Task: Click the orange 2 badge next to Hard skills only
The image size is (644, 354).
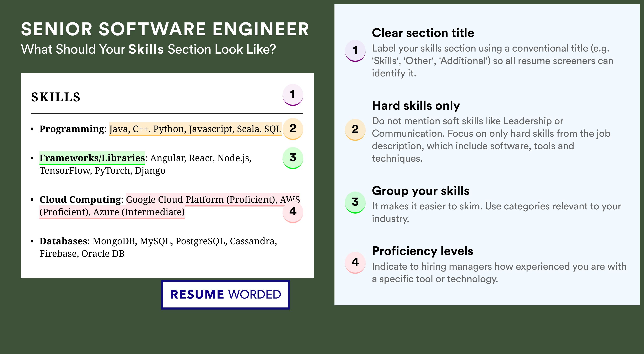Action: pyautogui.click(x=355, y=130)
